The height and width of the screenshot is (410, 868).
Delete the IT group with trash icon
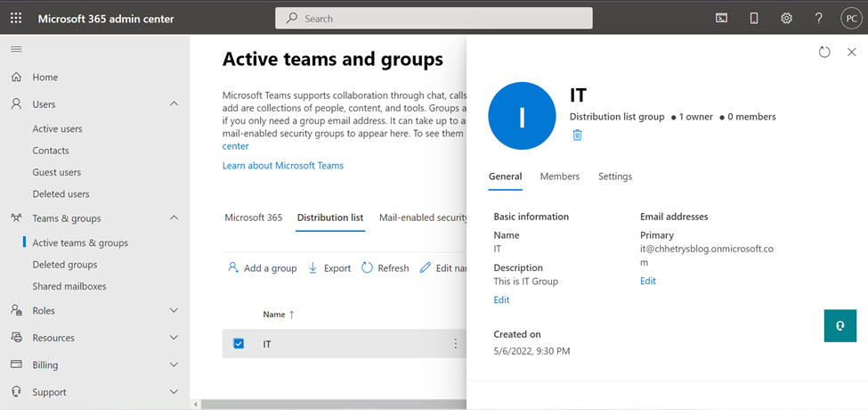click(578, 135)
